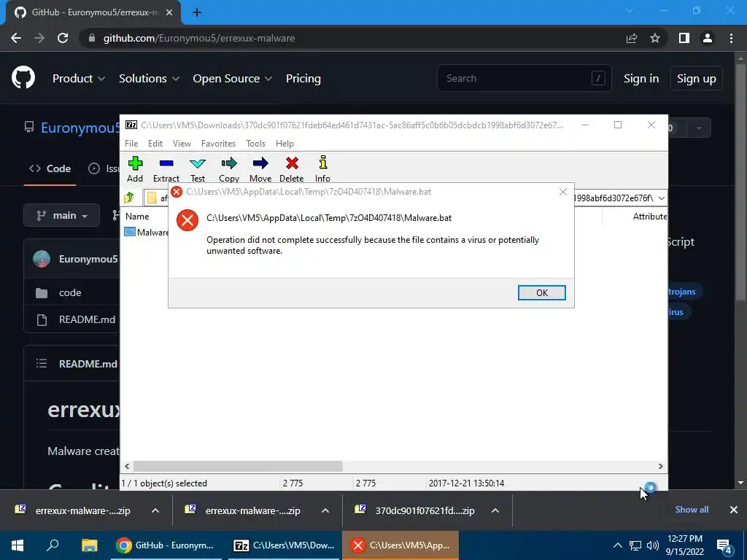Click network icon in system tray

(x=635, y=545)
